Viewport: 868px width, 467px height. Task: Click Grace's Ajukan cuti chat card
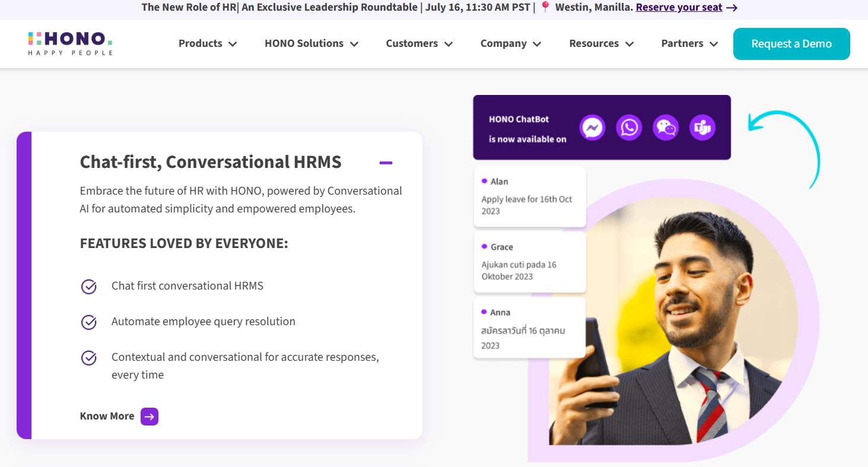coord(530,262)
